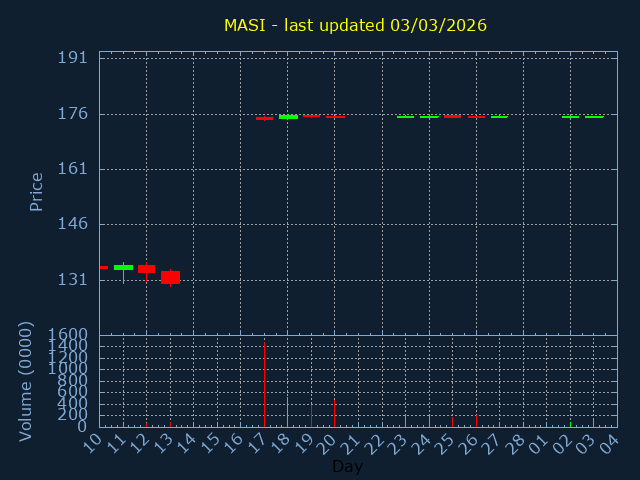Click the MASI chart title text
This screenshot has height=480, width=640.
pos(355,25)
